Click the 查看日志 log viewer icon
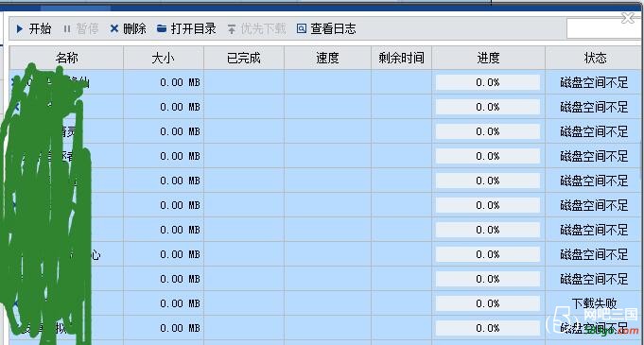The width and height of the screenshot is (644, 345). (x=302, y=28)
